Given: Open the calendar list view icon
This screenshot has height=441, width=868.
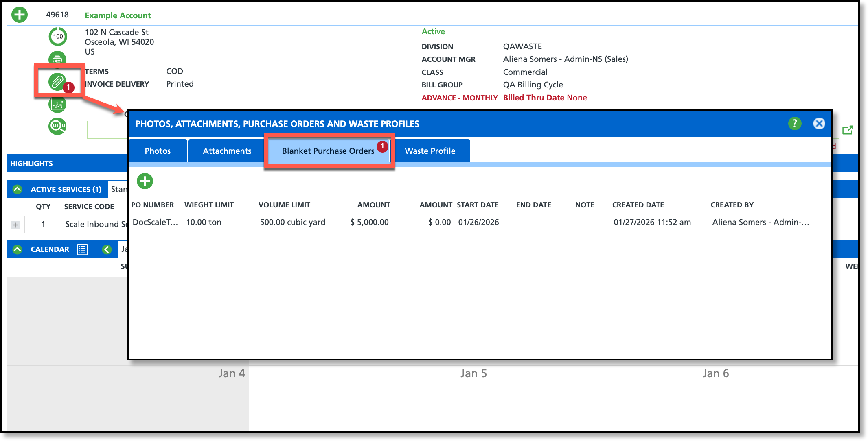Looking at the screenshot, I should [x=82, y=249].
